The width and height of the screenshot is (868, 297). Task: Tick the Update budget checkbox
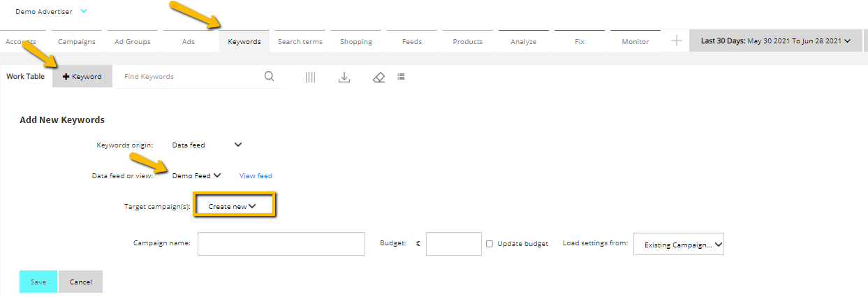(490, 244)
